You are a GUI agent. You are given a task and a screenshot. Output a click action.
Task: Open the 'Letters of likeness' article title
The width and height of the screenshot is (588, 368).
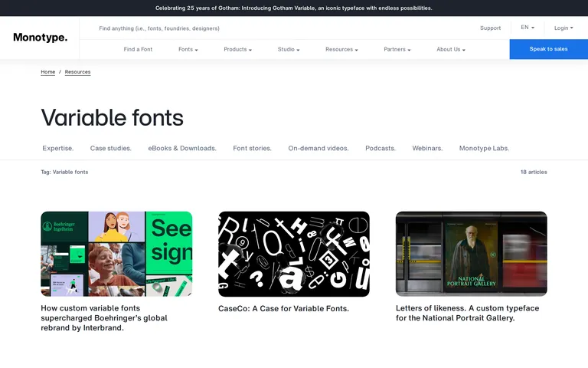click(468, 313)
